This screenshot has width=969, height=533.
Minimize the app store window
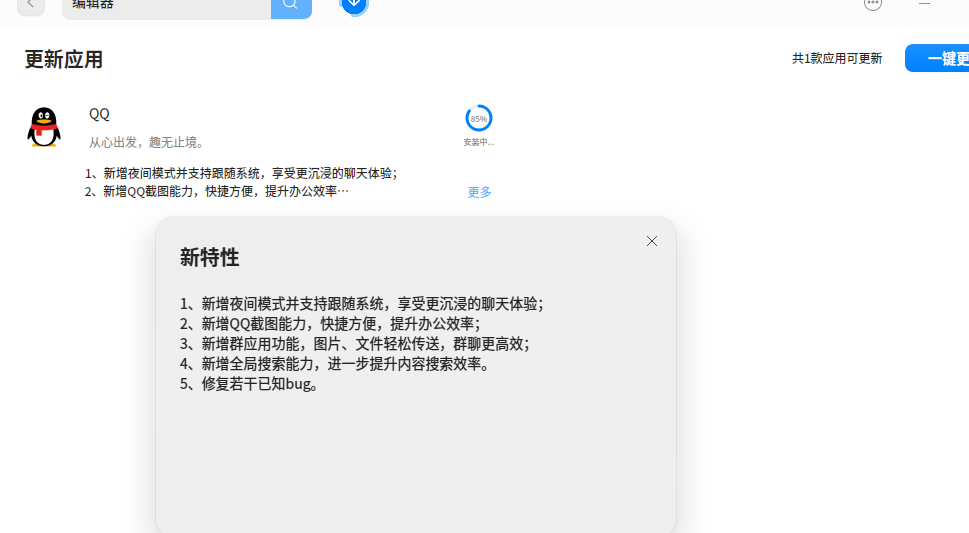(925, 4)
